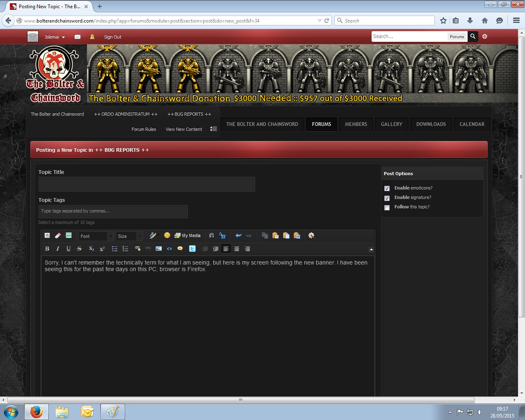Open the emoticon smiley picker
This screenshot has width=525, height=420.
pyautogui.click(x=167, y=235)
